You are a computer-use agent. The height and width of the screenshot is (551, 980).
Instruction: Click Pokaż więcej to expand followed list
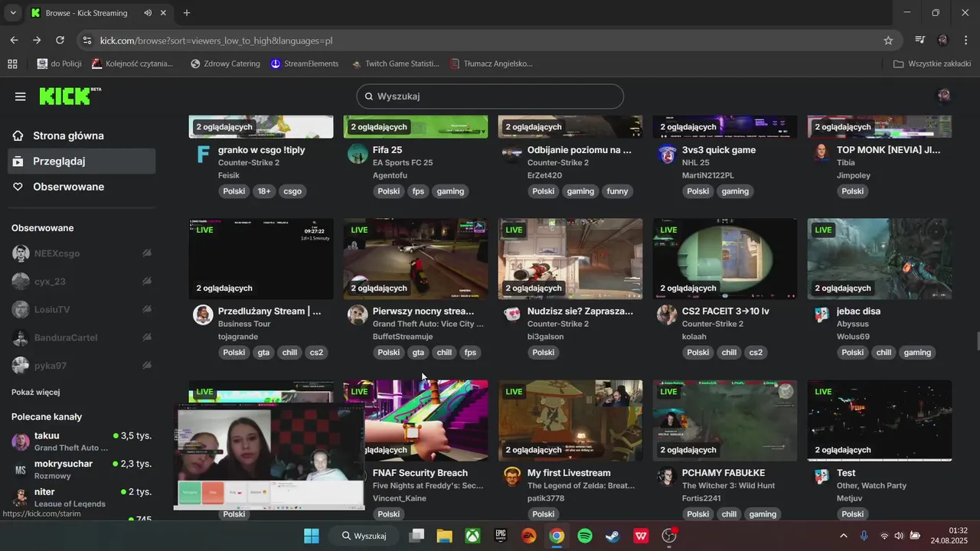[36, 392]
